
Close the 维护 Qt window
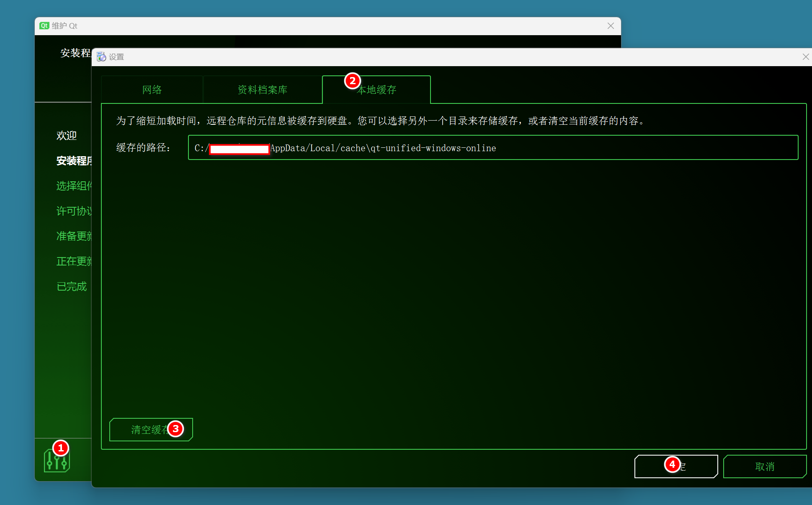[611, 26]
